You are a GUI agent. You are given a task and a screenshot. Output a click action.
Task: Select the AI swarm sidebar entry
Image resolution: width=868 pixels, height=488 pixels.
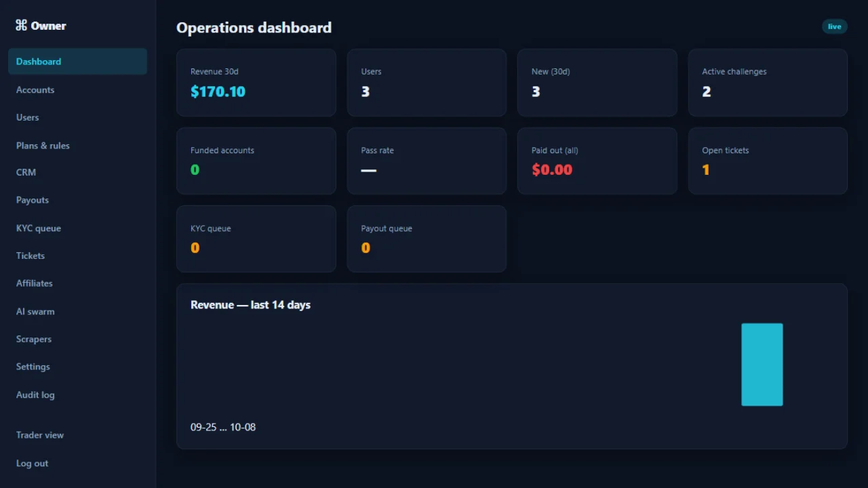77,311
